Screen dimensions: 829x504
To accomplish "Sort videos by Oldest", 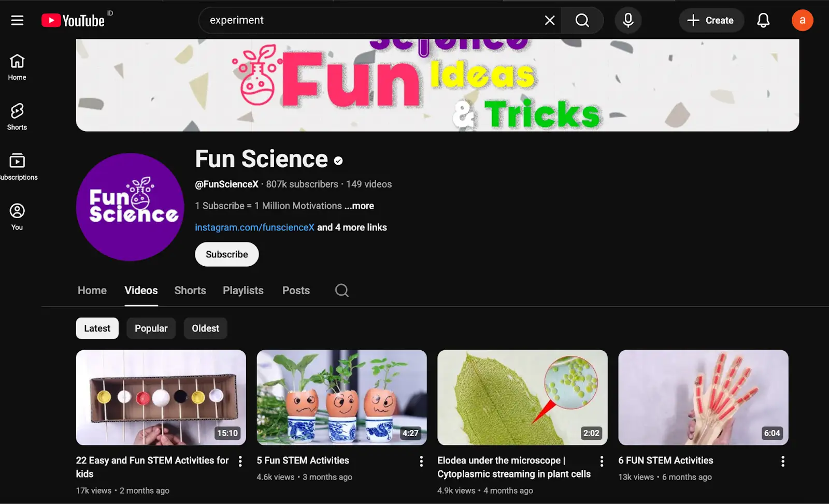I will 206,328.
